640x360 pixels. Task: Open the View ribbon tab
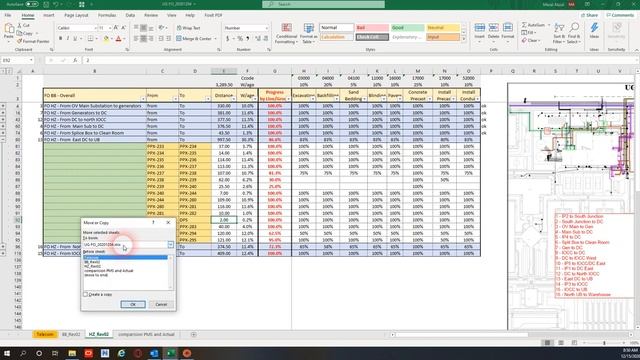pyautogui.click(x=171, y=15)
